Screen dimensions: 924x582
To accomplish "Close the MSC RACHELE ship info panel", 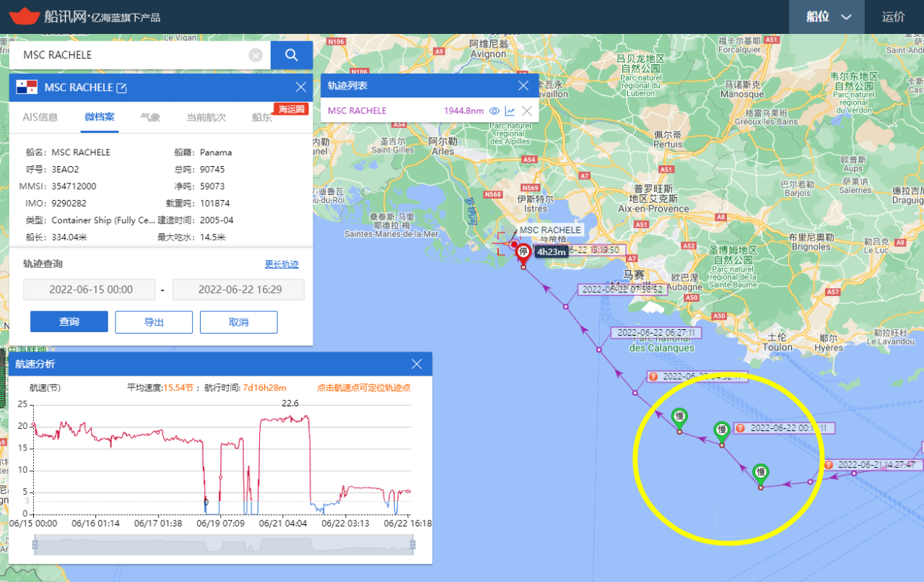I will coord(301,87).
